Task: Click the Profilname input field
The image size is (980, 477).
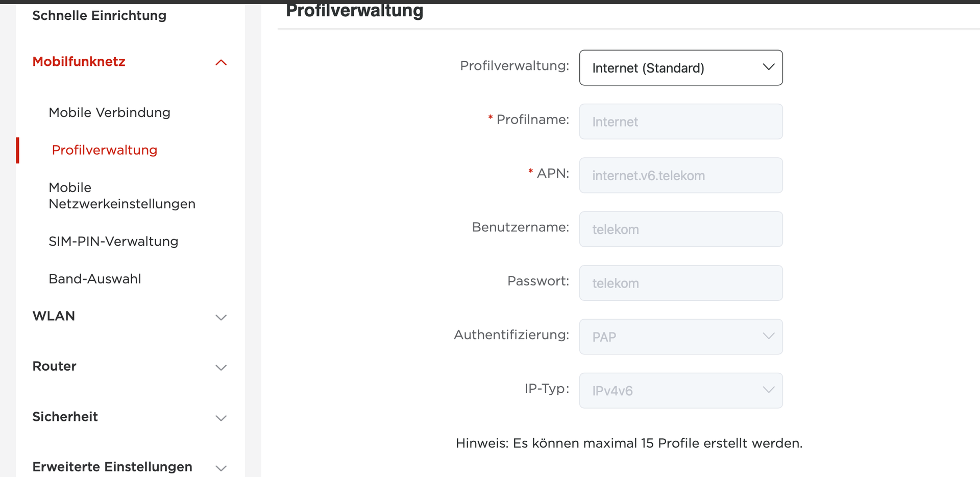Action: click(x=681, y=122)
